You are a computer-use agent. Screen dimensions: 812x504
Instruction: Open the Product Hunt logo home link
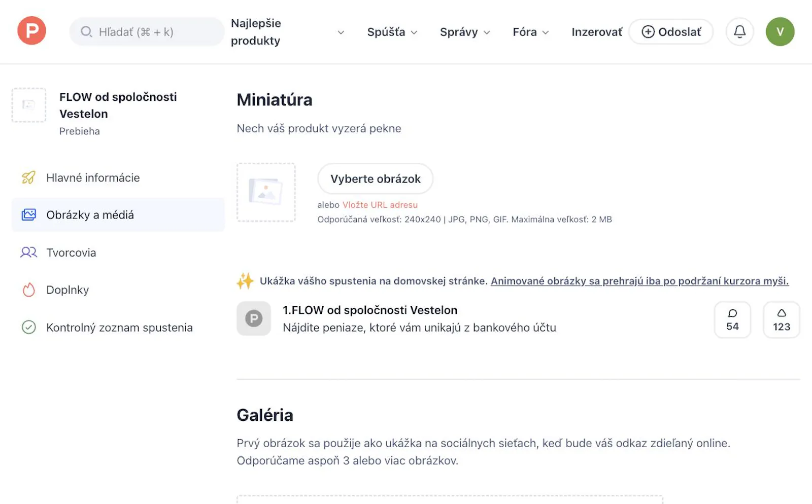[31, 31]
